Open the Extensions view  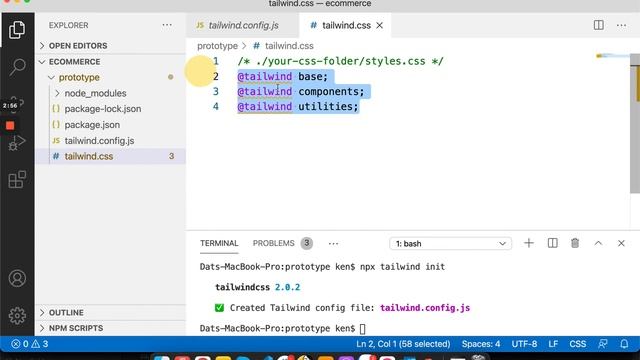(17, 180)
